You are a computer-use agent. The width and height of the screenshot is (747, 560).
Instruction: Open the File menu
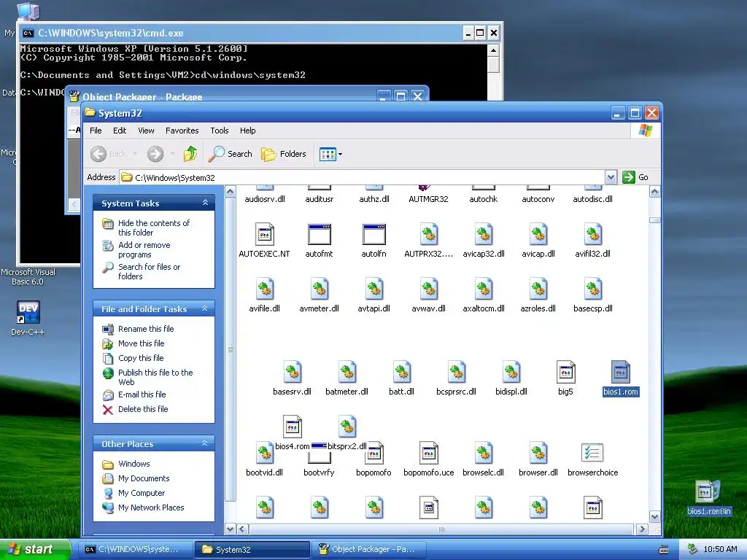click(x=96, y=131)
